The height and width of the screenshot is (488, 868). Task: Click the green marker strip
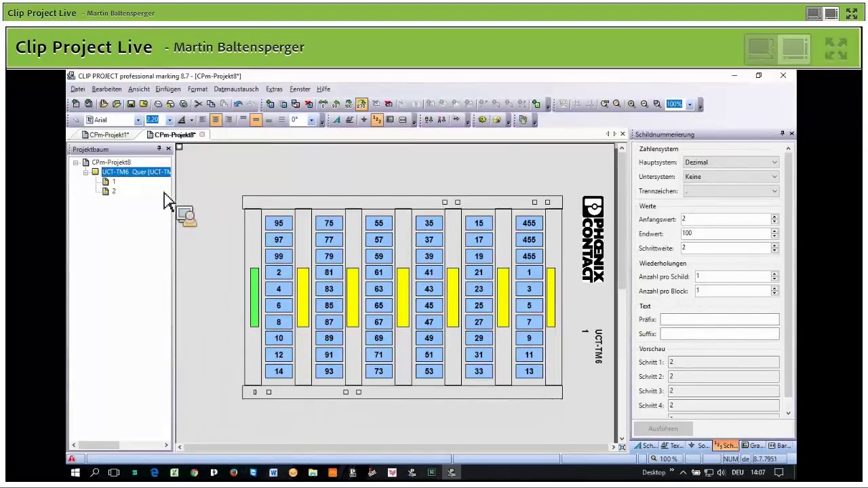coord(254,298)
